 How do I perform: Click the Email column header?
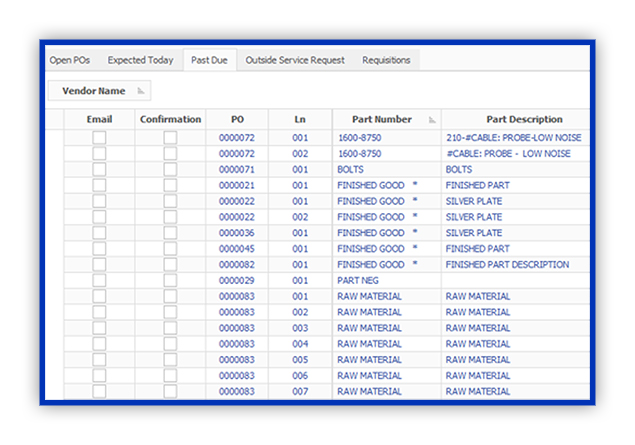pos(99,119)
